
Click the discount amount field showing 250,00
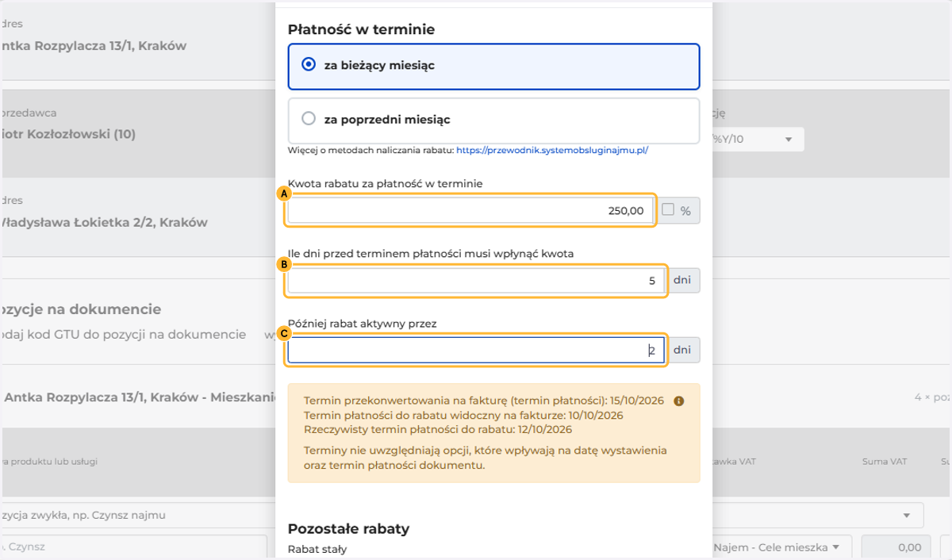(471, 211)
